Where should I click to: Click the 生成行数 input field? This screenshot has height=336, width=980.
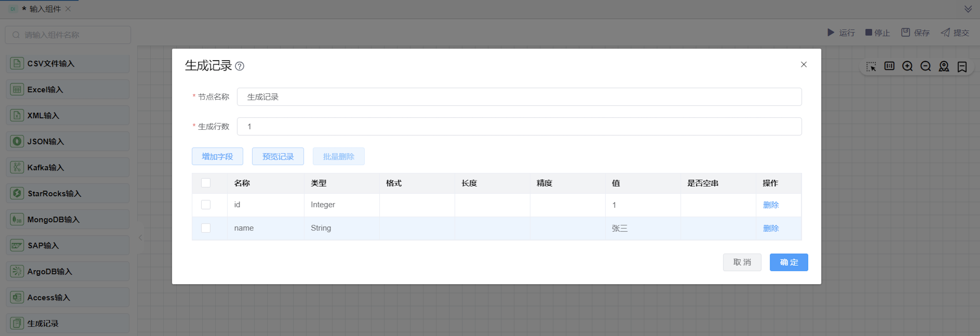pos(519,126)
